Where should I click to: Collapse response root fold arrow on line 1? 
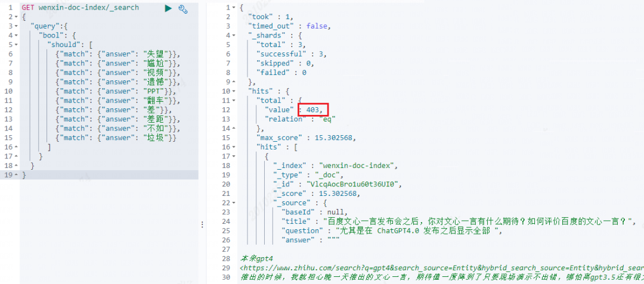(x=233, y=8)
